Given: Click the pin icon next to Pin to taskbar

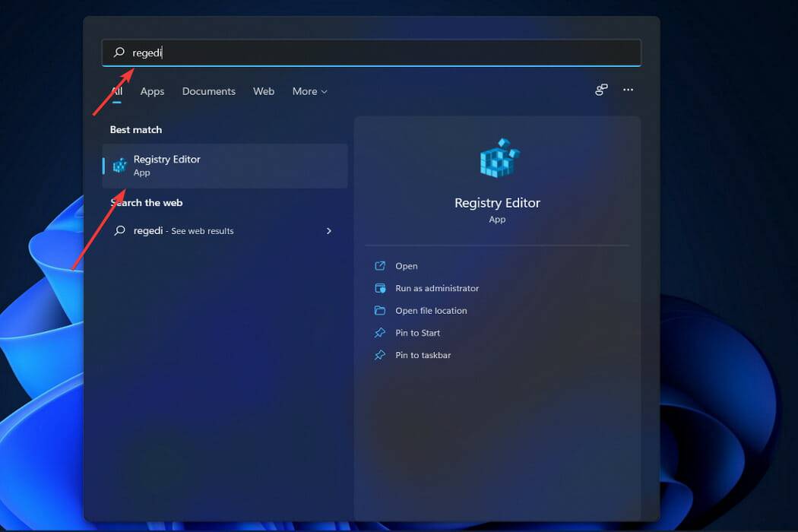Looking at the screenshot, I should (380, 356).
